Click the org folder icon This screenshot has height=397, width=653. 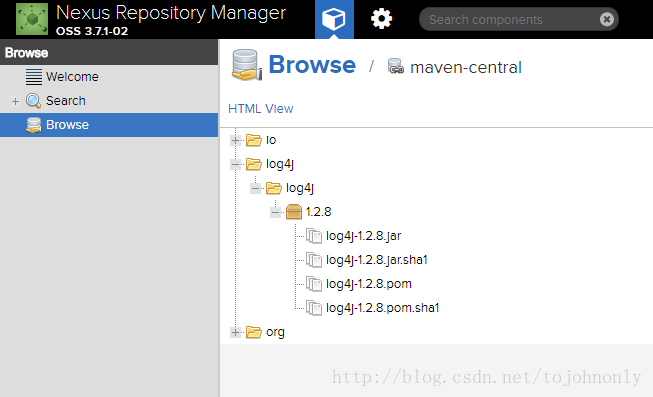tap(254, 332)
